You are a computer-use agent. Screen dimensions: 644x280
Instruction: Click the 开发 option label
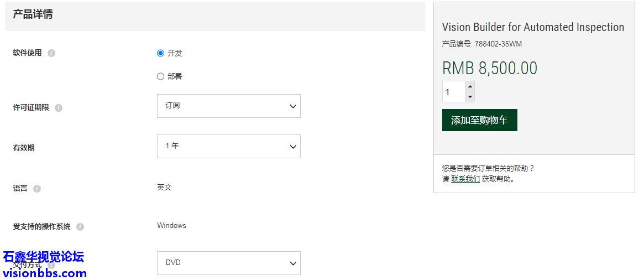[x=175, y=53]
